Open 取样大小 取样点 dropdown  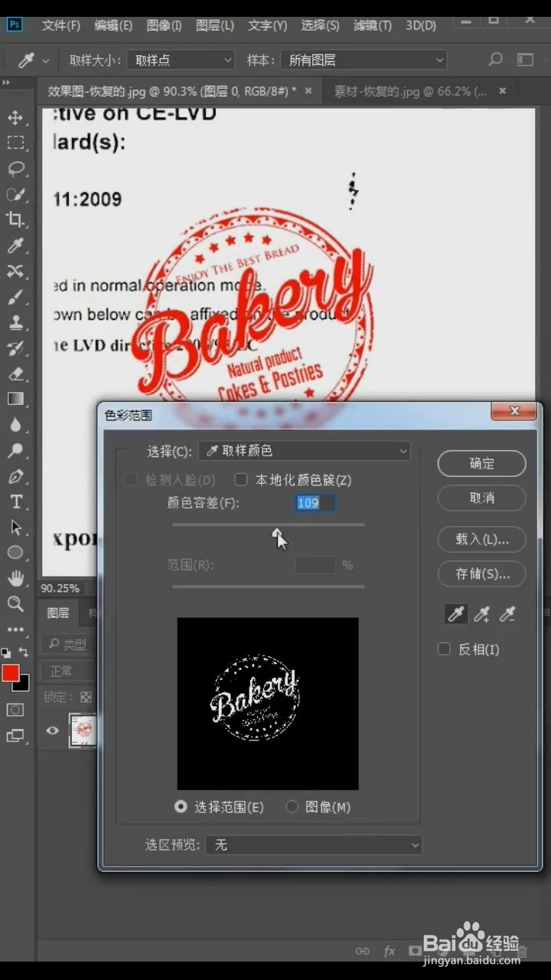181,60
